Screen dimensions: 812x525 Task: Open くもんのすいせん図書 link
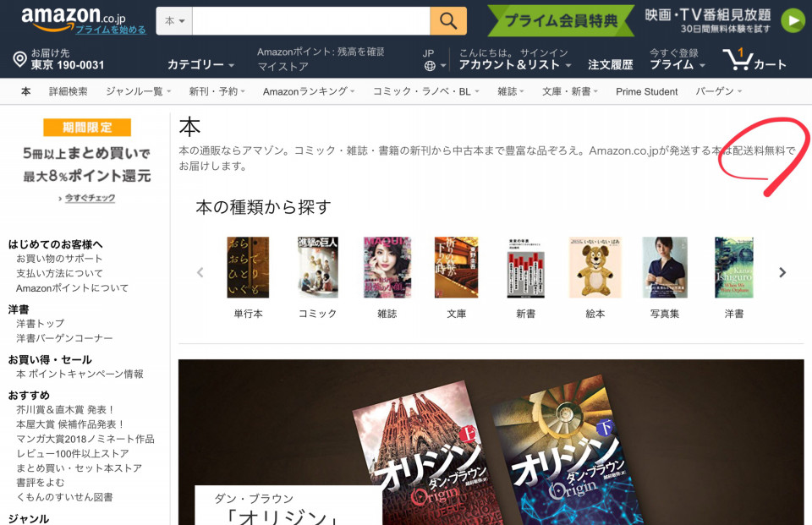tap(64, 497)
